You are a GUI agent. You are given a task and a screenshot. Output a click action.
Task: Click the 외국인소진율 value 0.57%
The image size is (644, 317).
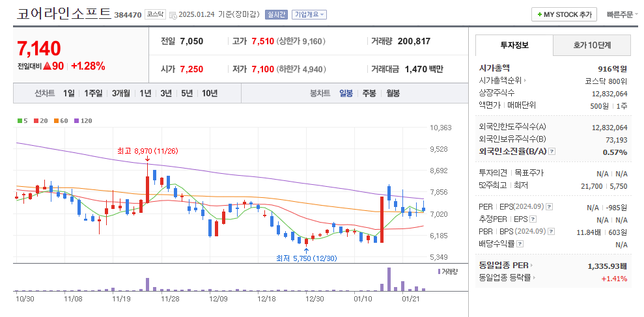pyautogui.click(x=615, y=152)
